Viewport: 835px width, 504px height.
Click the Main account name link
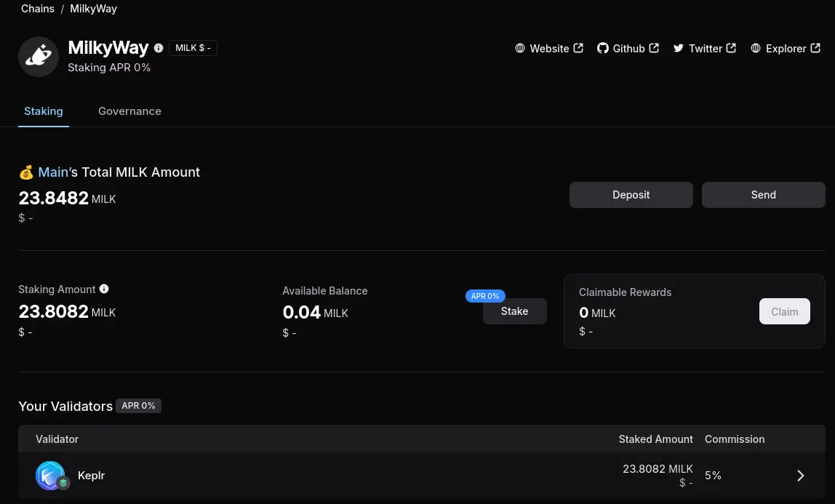[x=53, y=172]
